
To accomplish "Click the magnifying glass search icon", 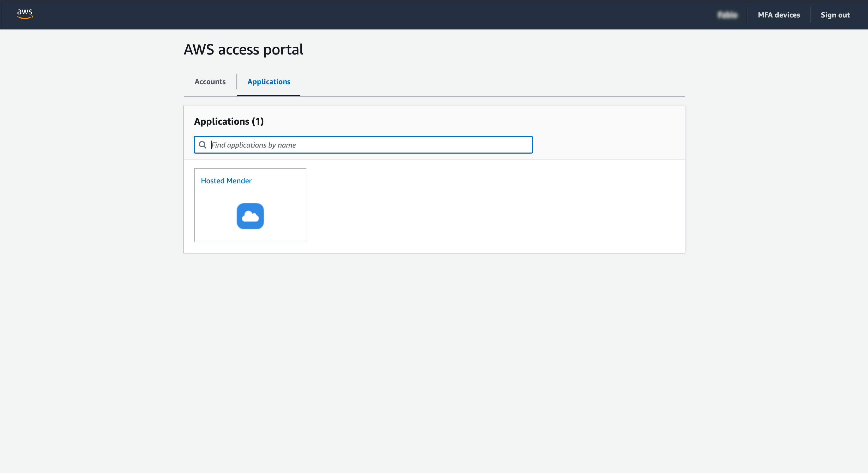I will [203, 145].
